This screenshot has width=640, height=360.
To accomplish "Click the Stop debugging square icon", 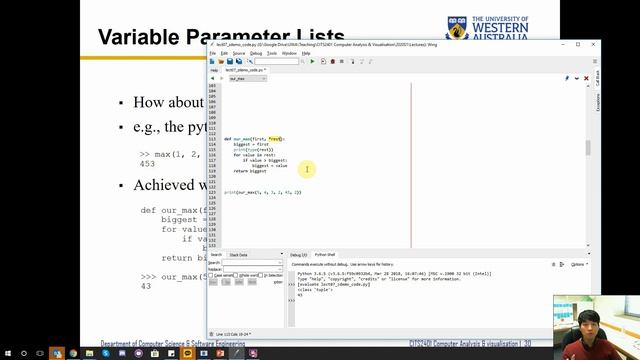I will (x=342, y=61).
